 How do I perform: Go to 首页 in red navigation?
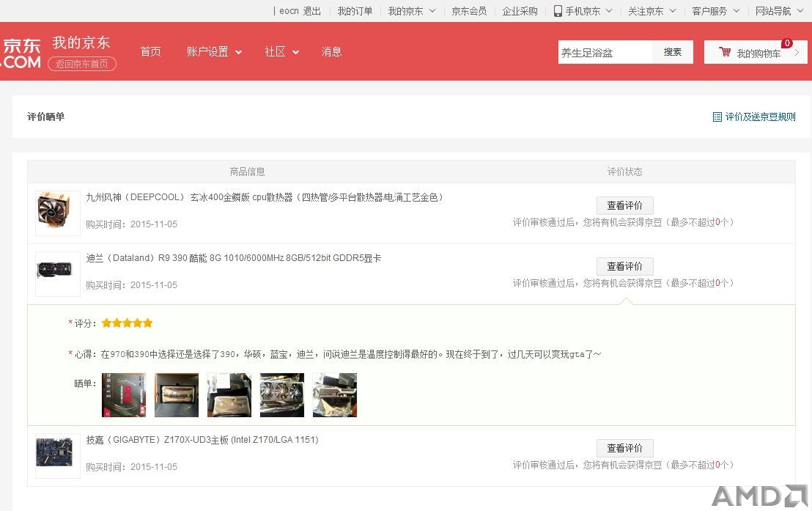pyautogui.click(x=151, y=51)
